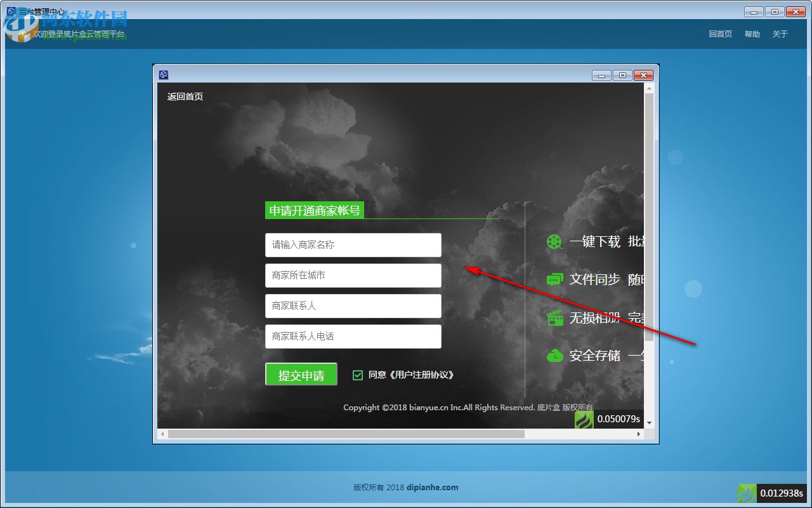Image resolution: width=812 pixels, height=508 pixels.
Task: Select the cloud icon next to 安全存储
Action: pyautogui.click(x=555, y=356)
